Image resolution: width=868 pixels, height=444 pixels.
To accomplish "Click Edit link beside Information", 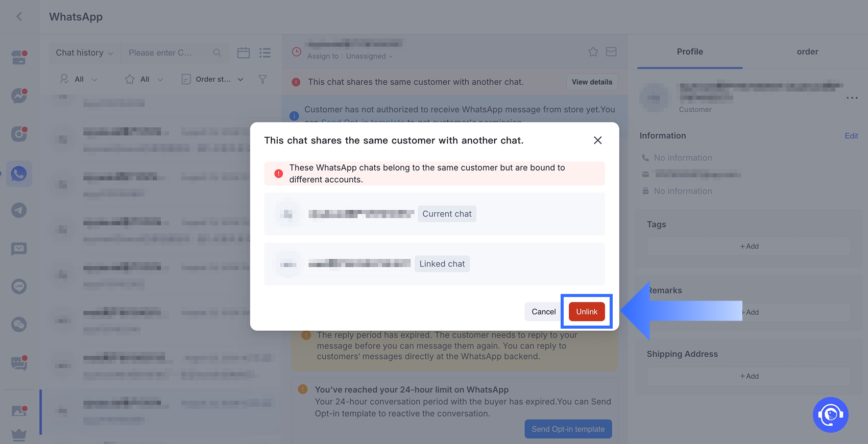I will [x=851, y=136].
